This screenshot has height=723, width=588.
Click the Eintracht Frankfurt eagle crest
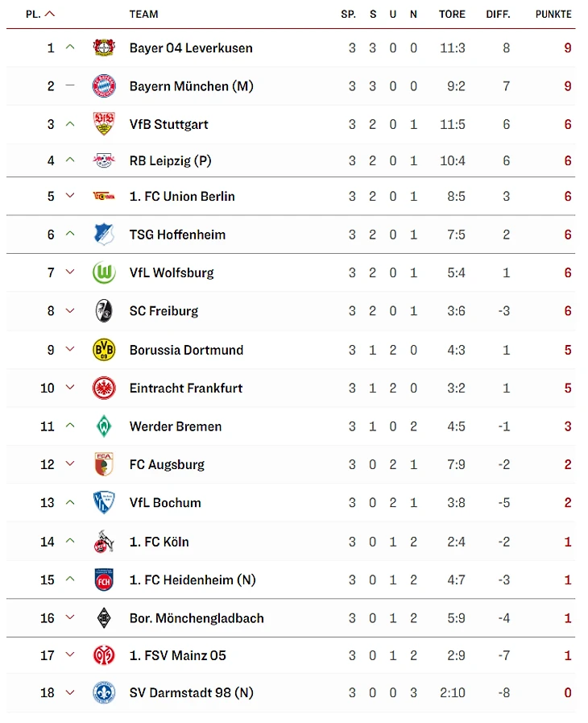coord(103,388)
